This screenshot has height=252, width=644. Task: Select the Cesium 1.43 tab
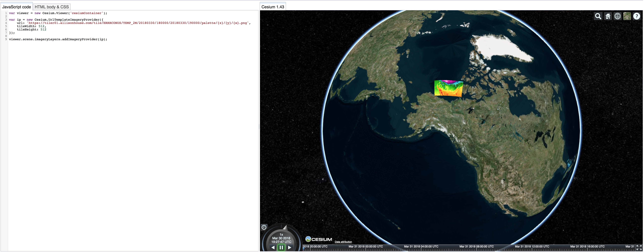pyautogui.click(x=272, y=7)
